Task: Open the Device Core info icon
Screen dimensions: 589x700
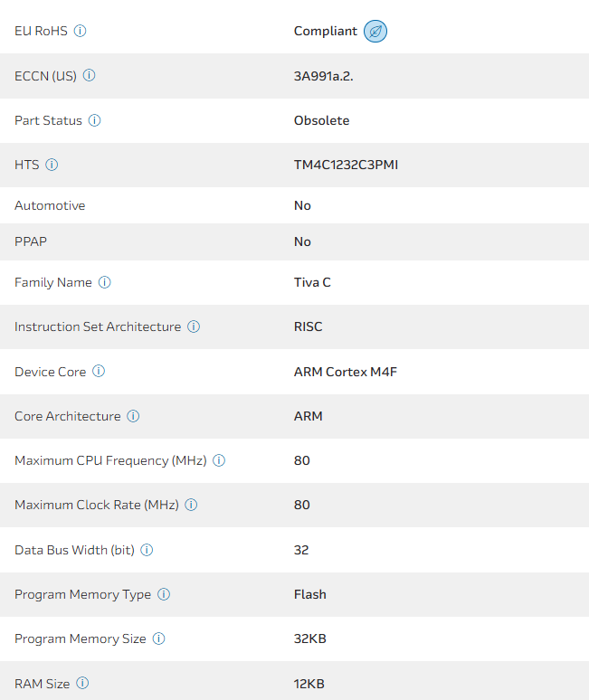Action: tap(99, 371)
